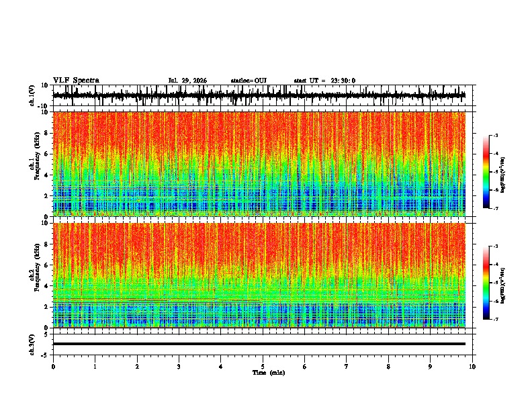The image size is (532, 411).
Task: Click time axis tick label "0"
Action: (53, 367)
